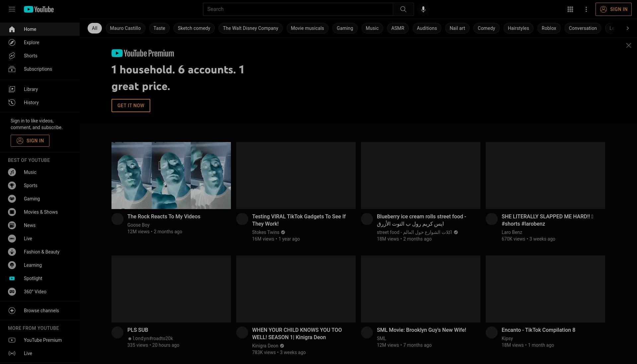
Task: Open History via the clock icon
Action: 12,103
